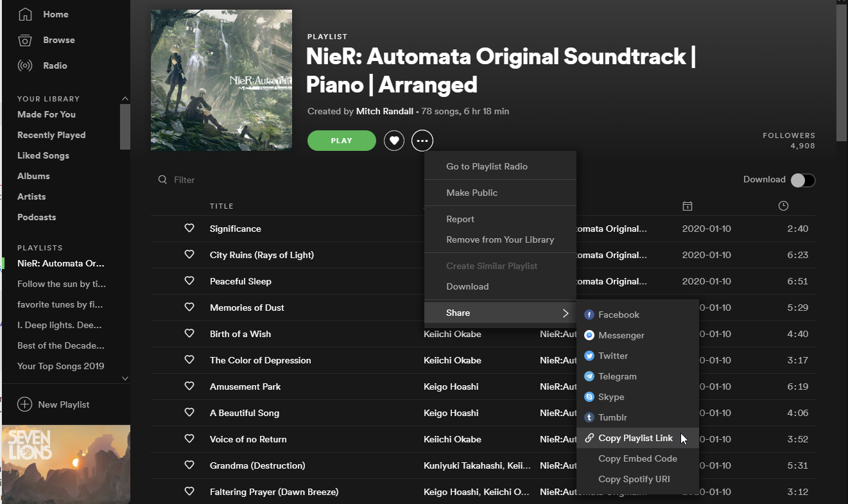Click the sidebar scroll up arrow
Image resolution: width=848 pixels, height=504 pixels.
tap(125, 98)
